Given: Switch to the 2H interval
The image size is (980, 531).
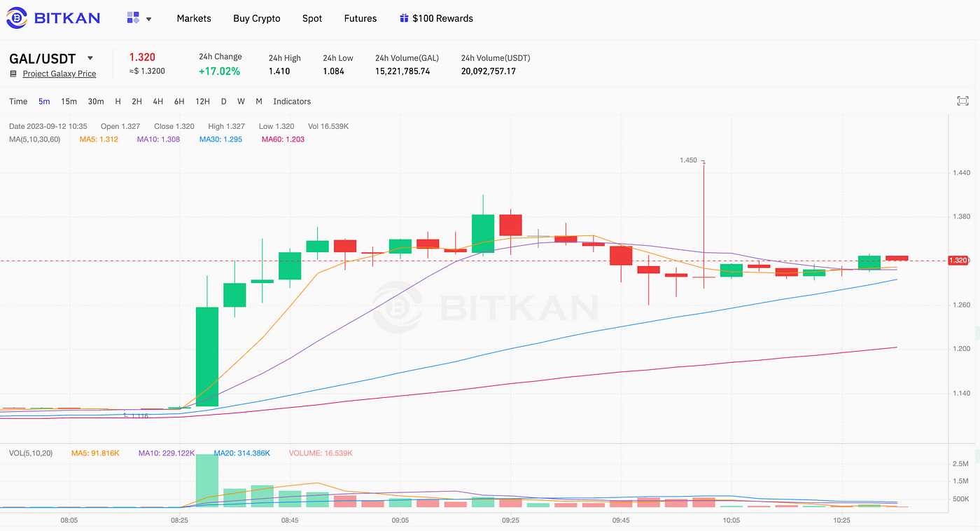Looking at the screenshot, I should tap(136, 102).
